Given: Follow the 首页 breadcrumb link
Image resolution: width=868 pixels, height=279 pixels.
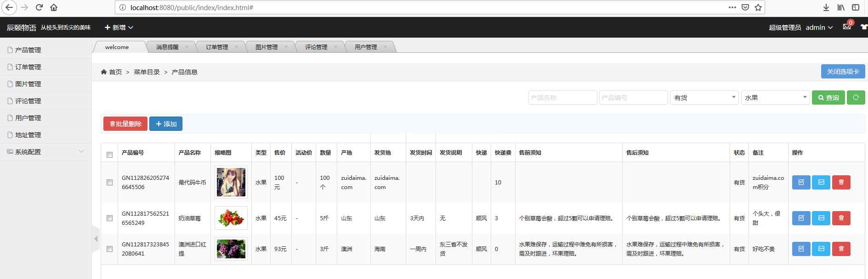Looking at the screenshot, I should tap(115, 72).
